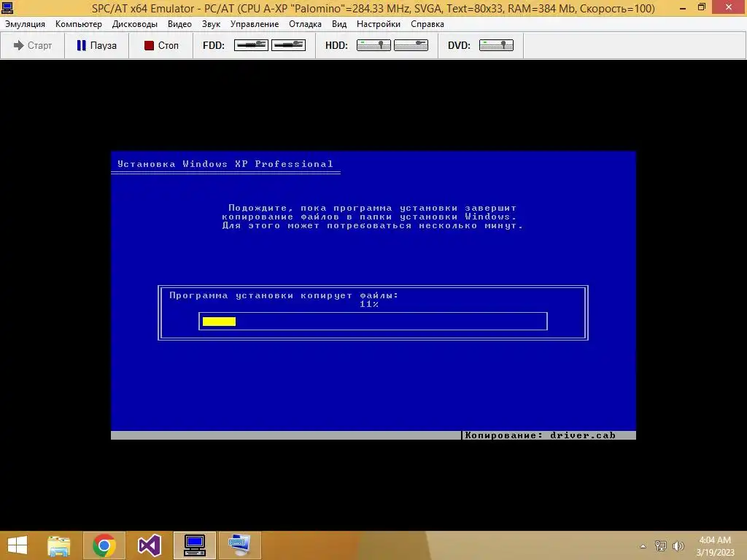This screenshot has height=560, width=747.
Task: Click the first FDD floppy drive icon
Action: tap(251, 45)
